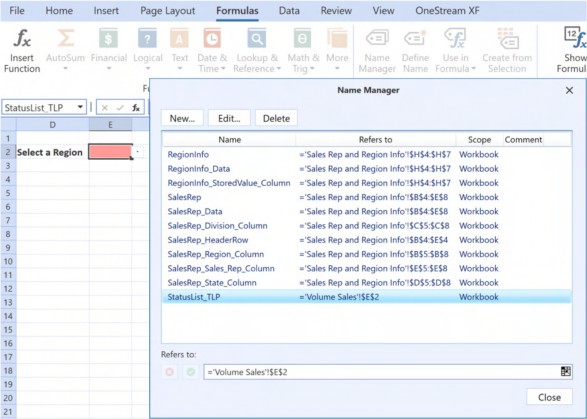
Task: Click the range selector icon in Refers to
Action: coord(566,371)
